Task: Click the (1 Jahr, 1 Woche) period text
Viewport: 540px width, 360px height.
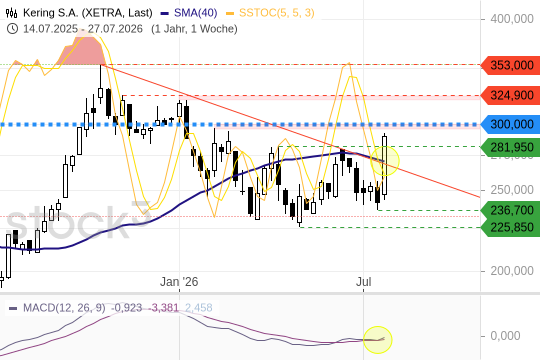Action: [194, 29]
